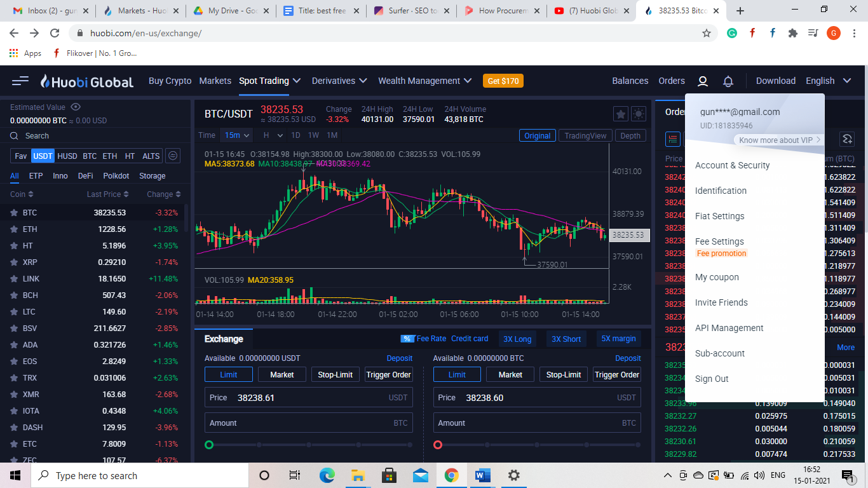Click the buy amount slider's green handle
This screenshot has width=868, height=488.
[209, 445]
